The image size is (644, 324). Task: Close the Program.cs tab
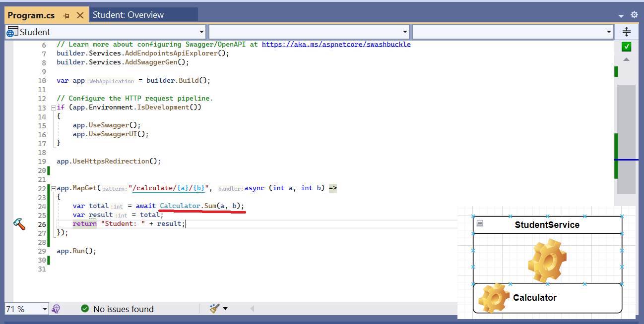point(80,15)
